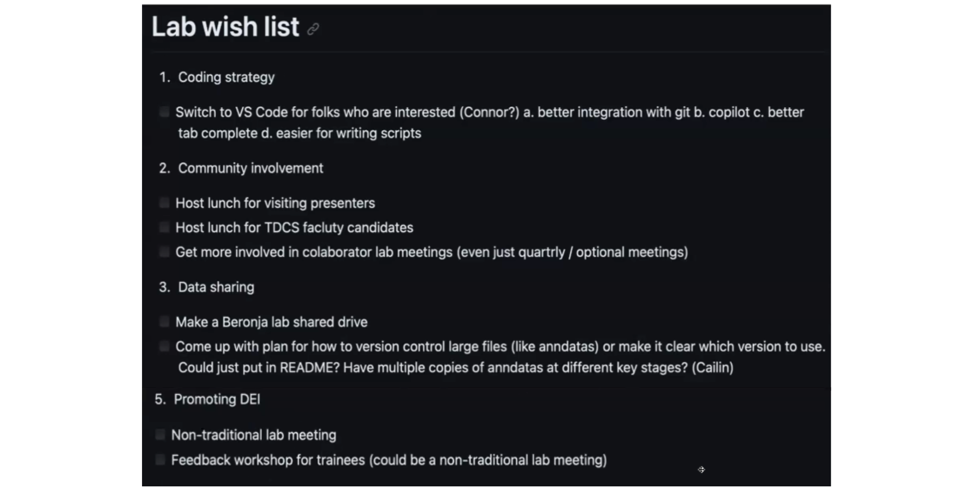Check the Switch to VS Code checkbox
Viewport: 980px width, 490px height.
coord(164,112)
